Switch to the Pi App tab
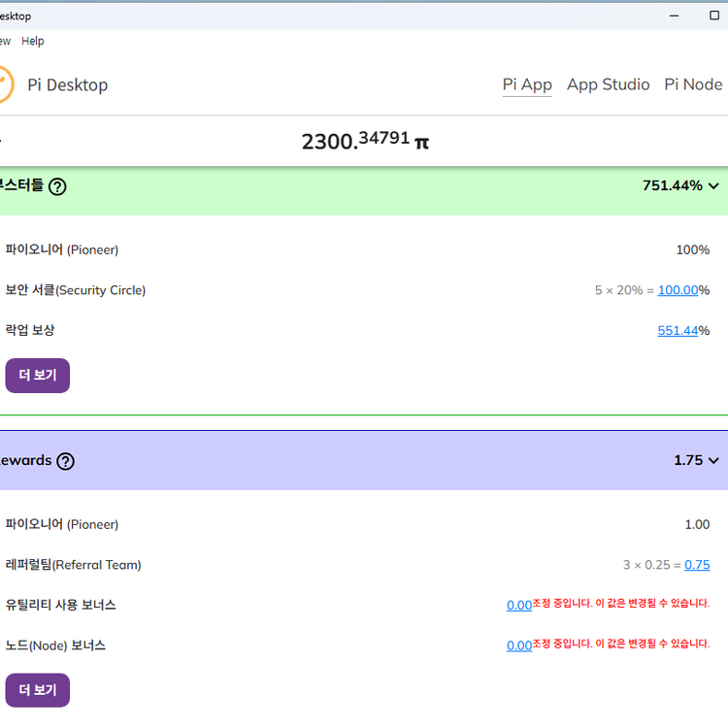728x728 pixels. (527, 84)
